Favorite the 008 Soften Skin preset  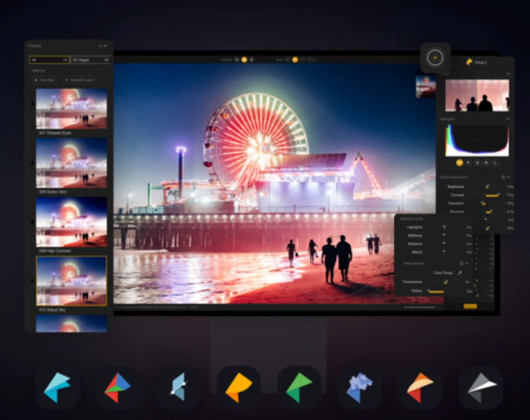[33, 163]
